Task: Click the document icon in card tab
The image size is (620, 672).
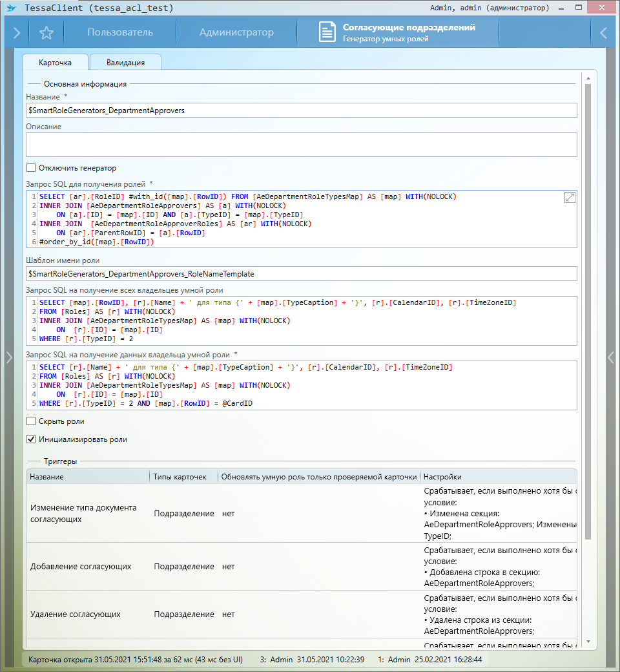Action: pos(327,33)
